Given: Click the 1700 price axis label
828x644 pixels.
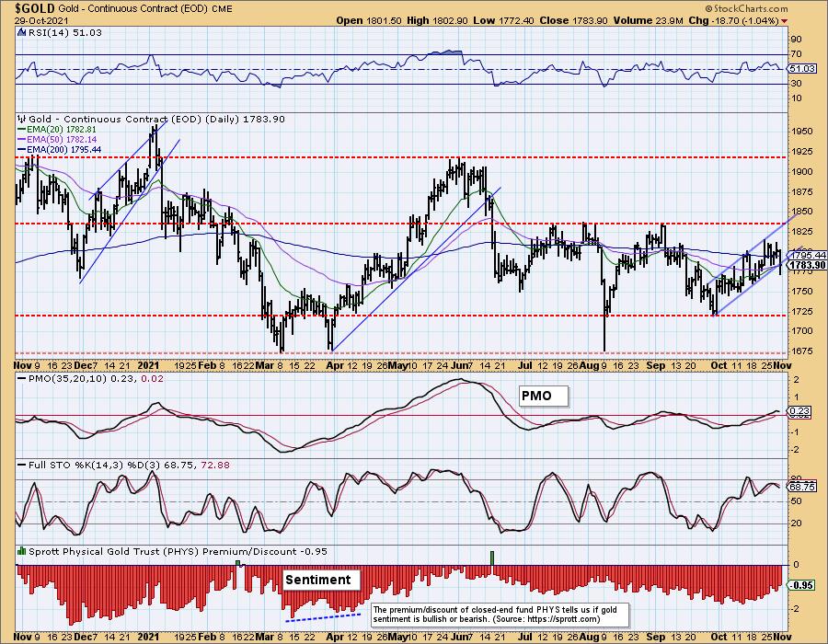Looking at the screenshot, I should click(802, 331).
